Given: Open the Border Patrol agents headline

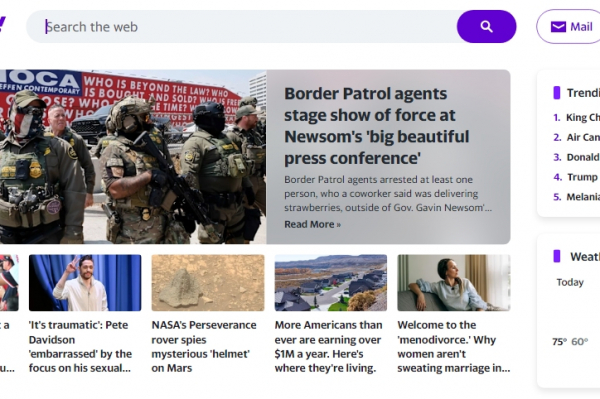Looking at the screenshot, I should 377,126.
